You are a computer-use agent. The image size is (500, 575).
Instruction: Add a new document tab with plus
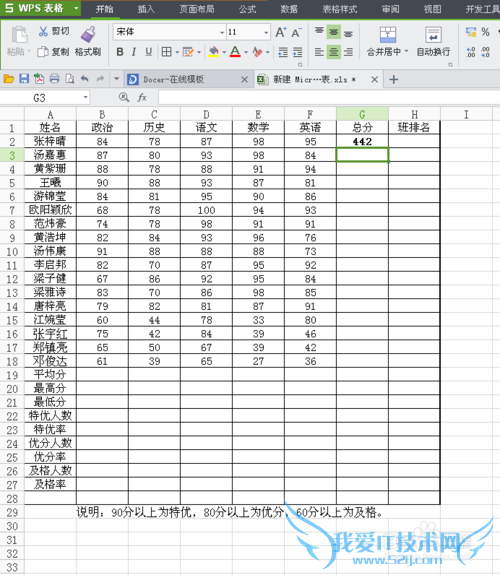[394, 79]
